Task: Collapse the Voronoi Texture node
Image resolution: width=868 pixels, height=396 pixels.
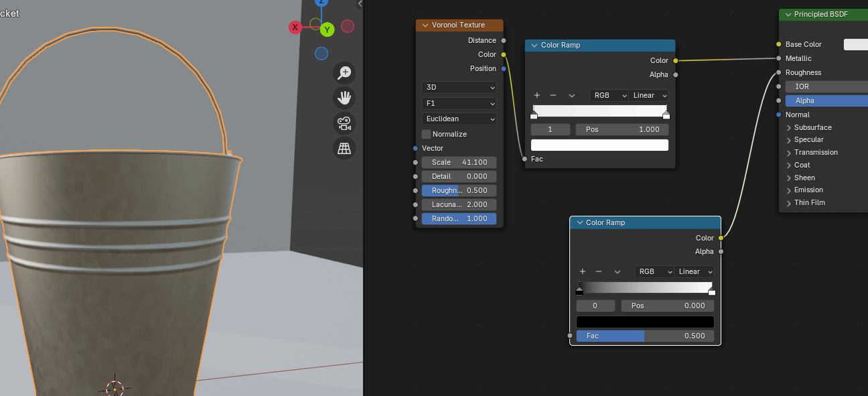Action: [x=423, y=25]
